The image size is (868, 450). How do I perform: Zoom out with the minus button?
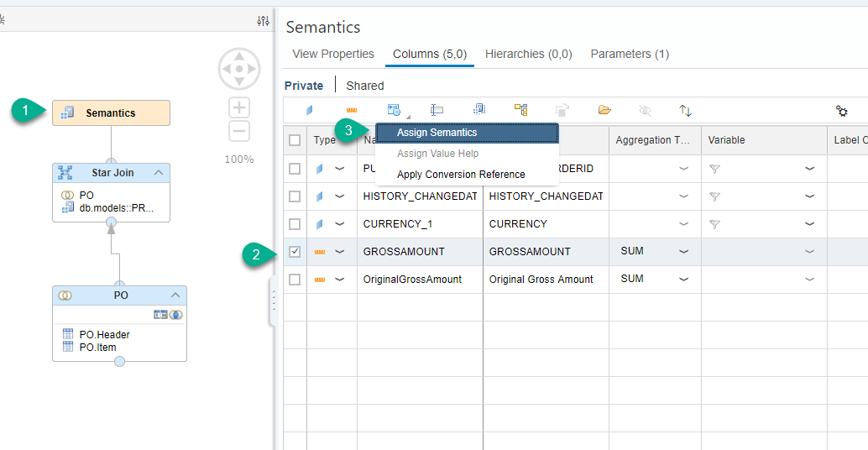pyautogui.click(x=239, y=131)
